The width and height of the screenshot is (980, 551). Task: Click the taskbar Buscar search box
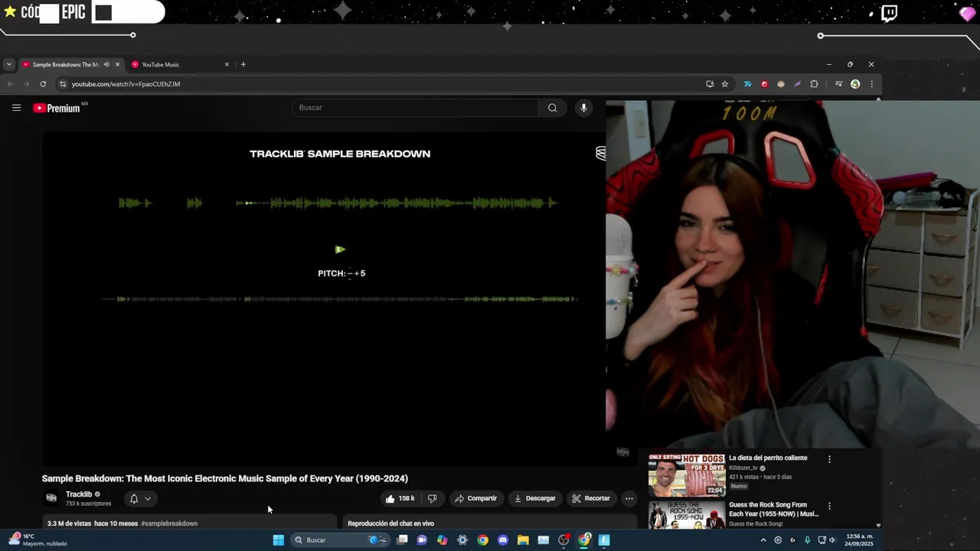(338, 540)
